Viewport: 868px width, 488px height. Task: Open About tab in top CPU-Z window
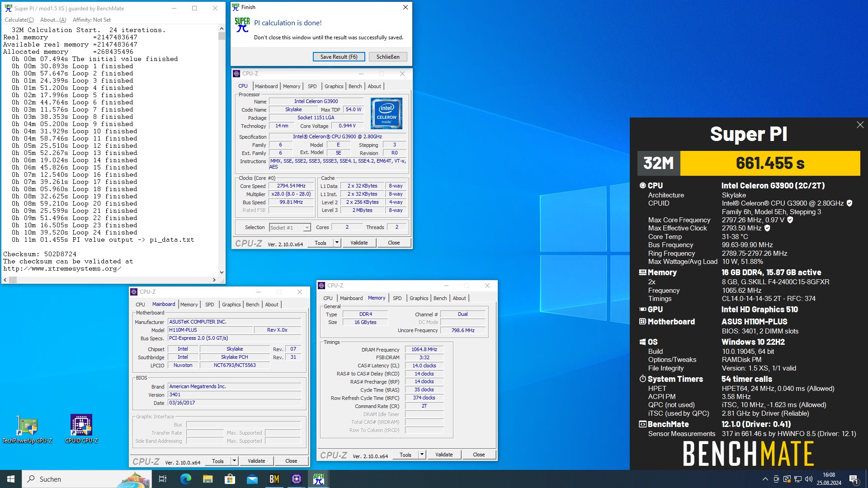point(374,86)
